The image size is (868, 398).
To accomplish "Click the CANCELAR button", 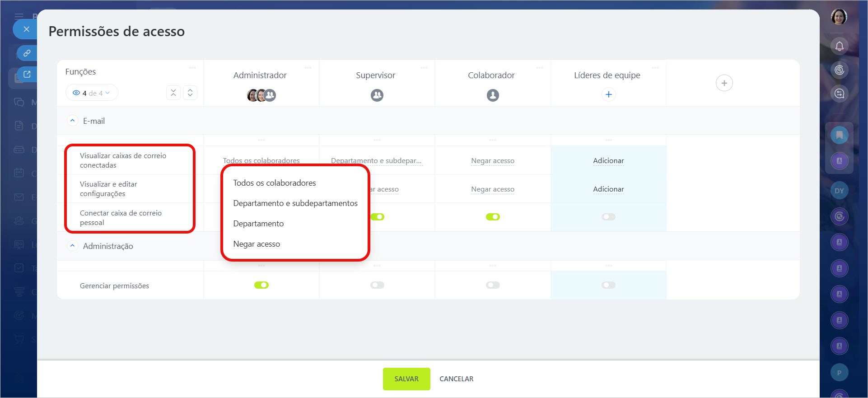I will pos(456,379).
